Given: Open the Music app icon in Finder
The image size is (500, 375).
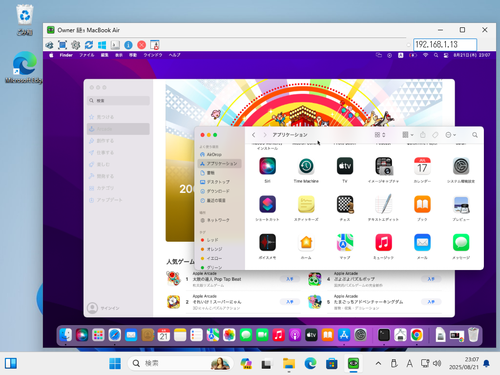Looking at the screenshot, I should coord(383,242).
